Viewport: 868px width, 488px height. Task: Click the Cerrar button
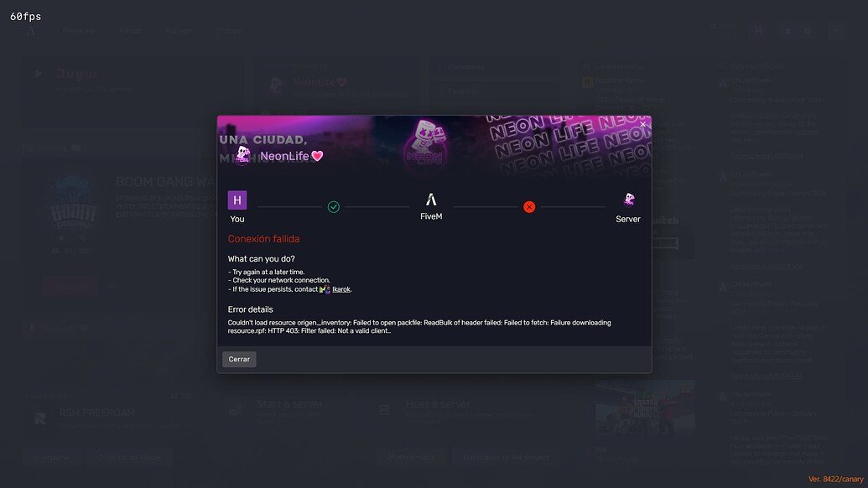239,359
